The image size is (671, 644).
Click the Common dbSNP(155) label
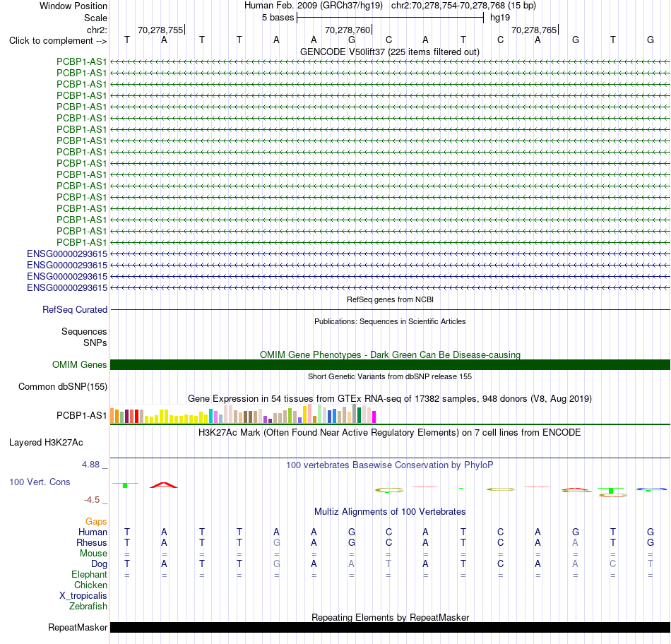pos(63,386)
